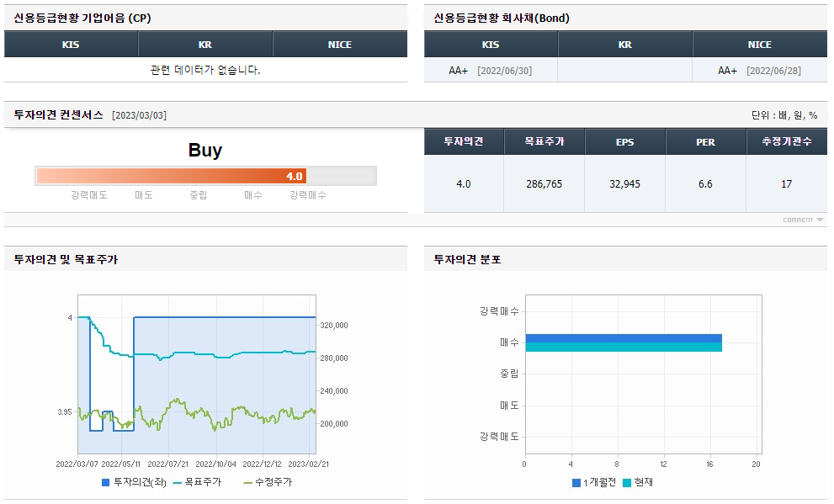Click the 2023/02/21 date on chart axis

click(x=309, y=464)
